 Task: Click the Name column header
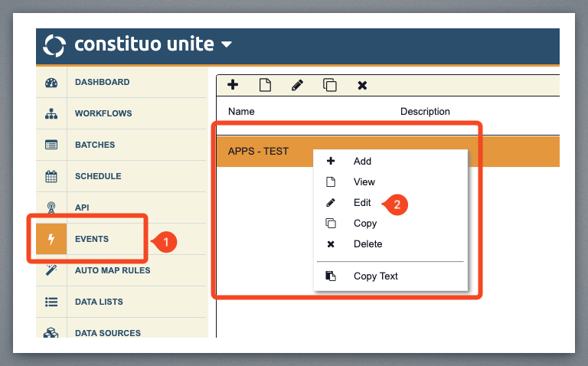tap(241, 112)
